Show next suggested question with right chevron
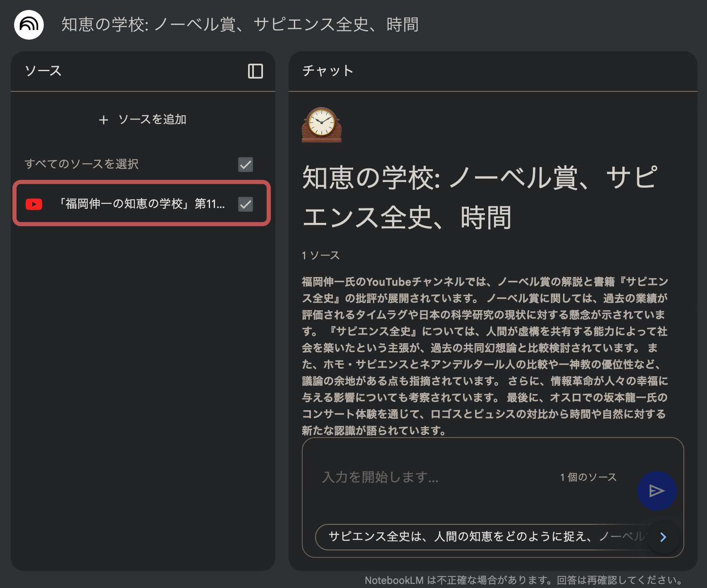 pos(663,537)
